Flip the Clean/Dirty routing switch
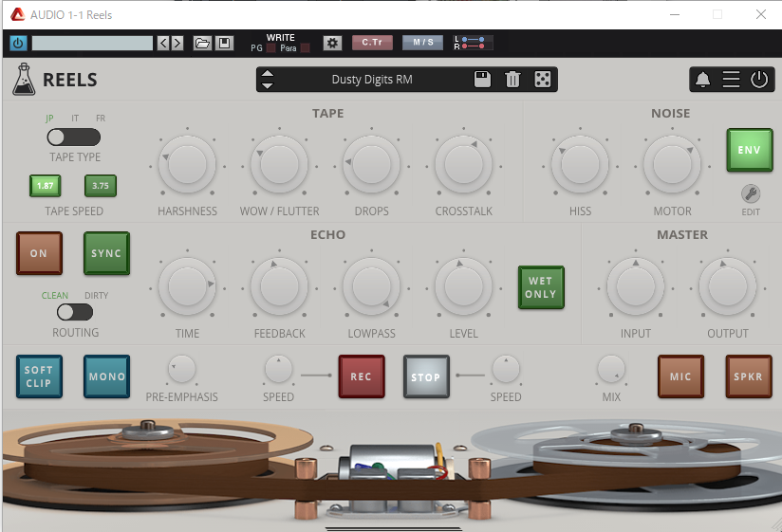Screen dimensions: 782x532 pos(75,312)
